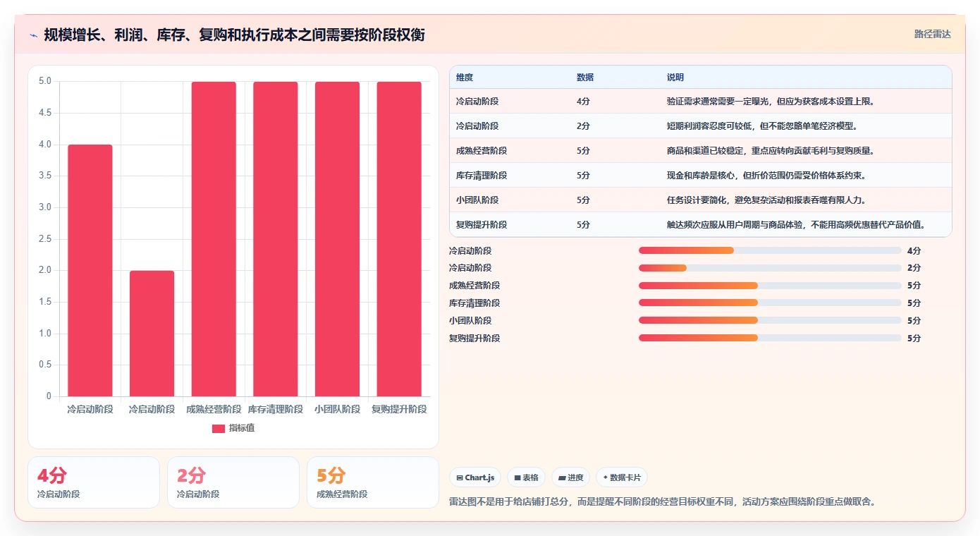Click the 成熟经营阶段 progress bar
The width and height of the screenshot is (980, 536).
click(770, 286)
